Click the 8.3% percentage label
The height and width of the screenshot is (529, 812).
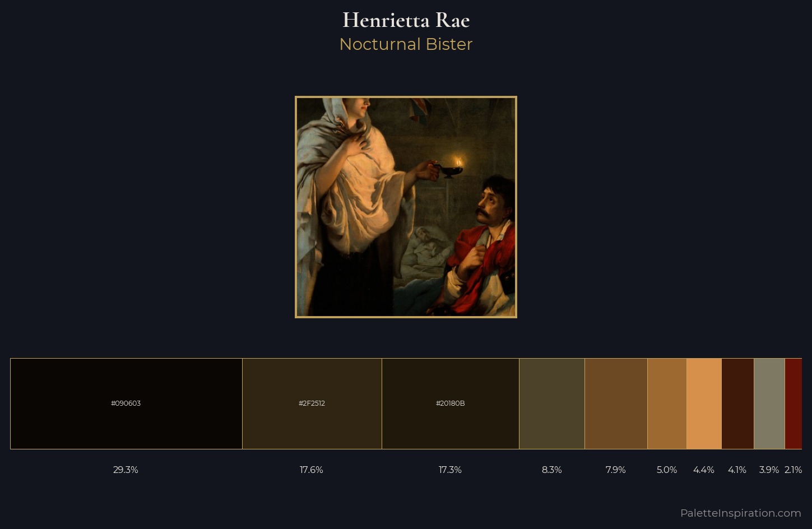(552, 470)
